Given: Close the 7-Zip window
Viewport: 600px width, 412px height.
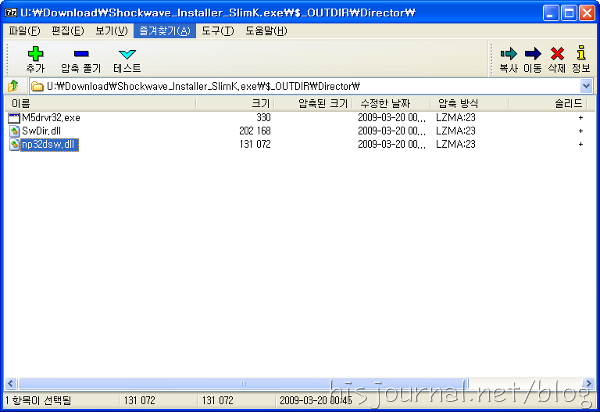Looking at the screenshot, I should tap(587, 13).
